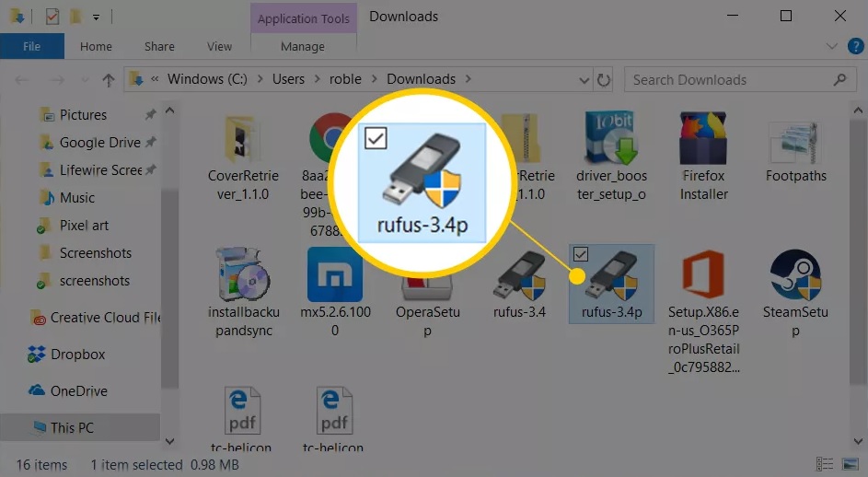Click the OperaSetup file label

[427, 320]
